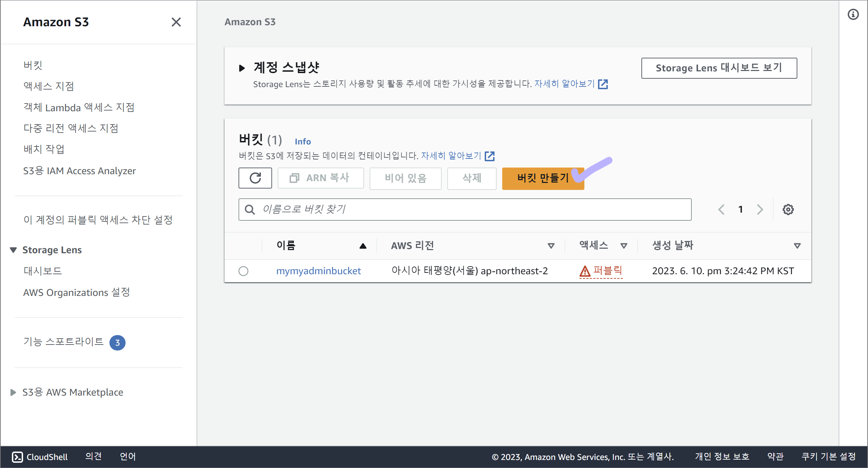
Task: Refresh the bucket list
Action: click(x=255, y=178)
